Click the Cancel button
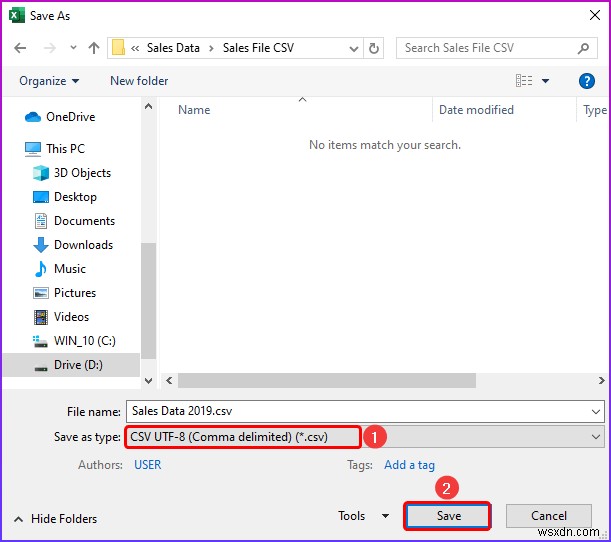 [549, 516]
